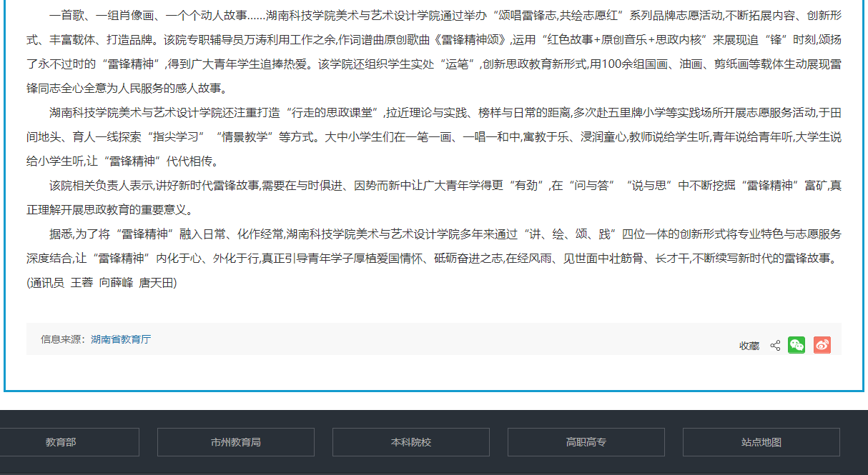Viewport: 868px width, 475px height.
Task: Go to 站点地图 in the footer
Action: 761,442
